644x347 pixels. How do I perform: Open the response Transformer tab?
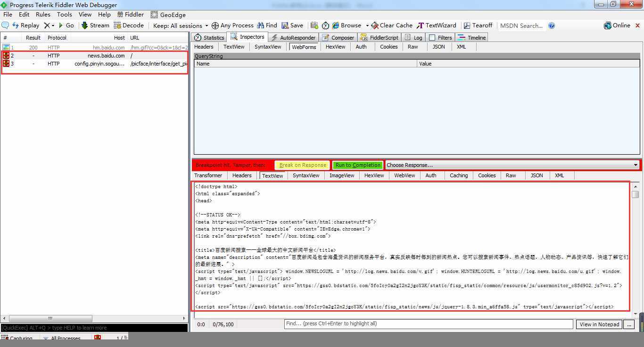tap(208, 175)
